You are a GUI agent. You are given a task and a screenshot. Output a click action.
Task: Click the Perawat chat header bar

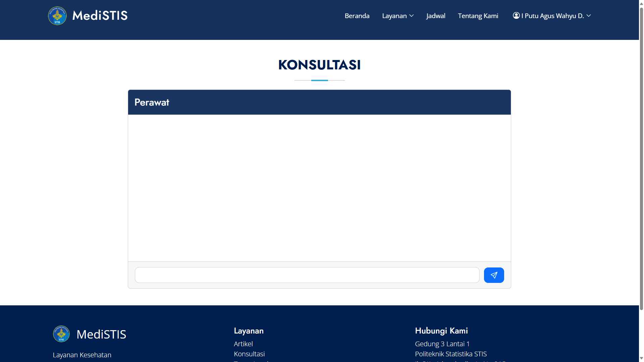319,102
